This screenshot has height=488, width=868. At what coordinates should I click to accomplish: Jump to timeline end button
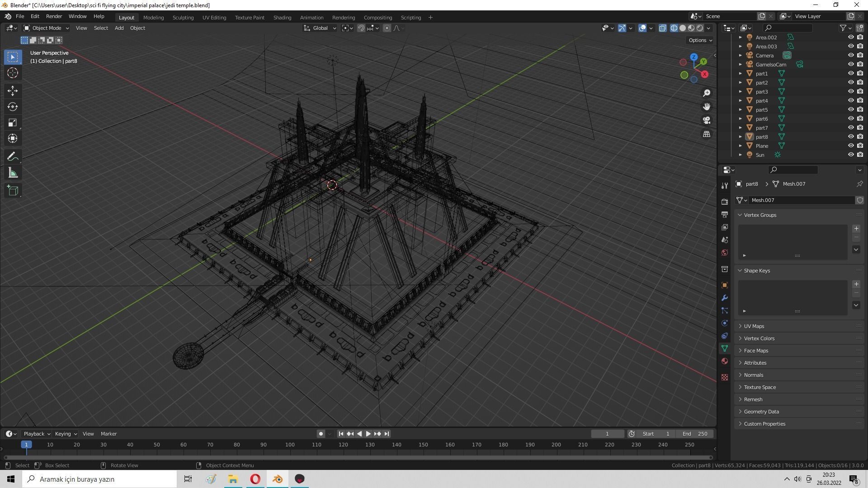[x=387, y=434]
